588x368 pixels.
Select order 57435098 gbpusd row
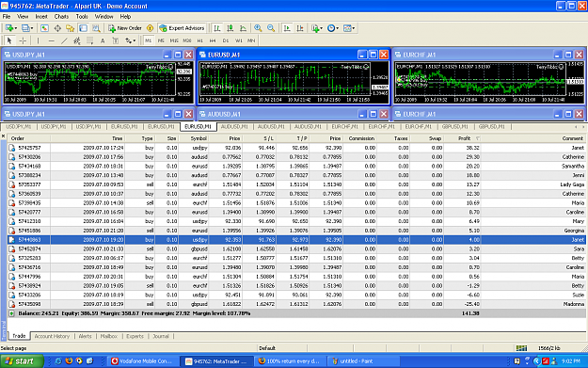(296, 304)
